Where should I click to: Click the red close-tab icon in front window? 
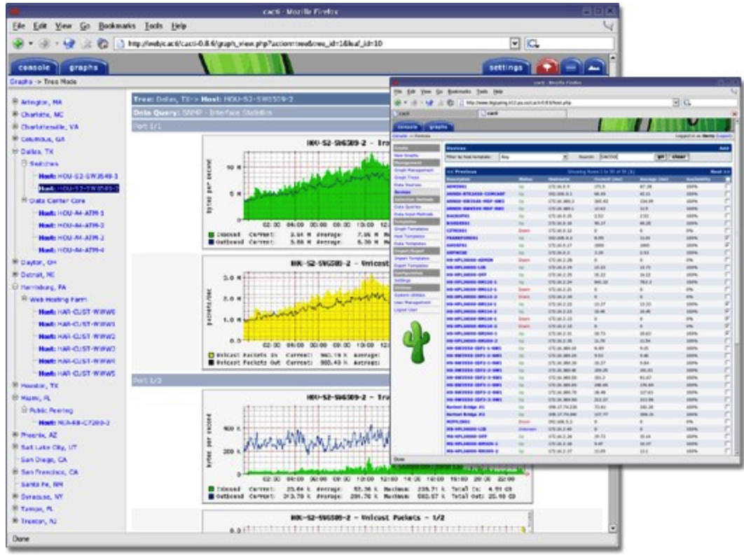734,114
